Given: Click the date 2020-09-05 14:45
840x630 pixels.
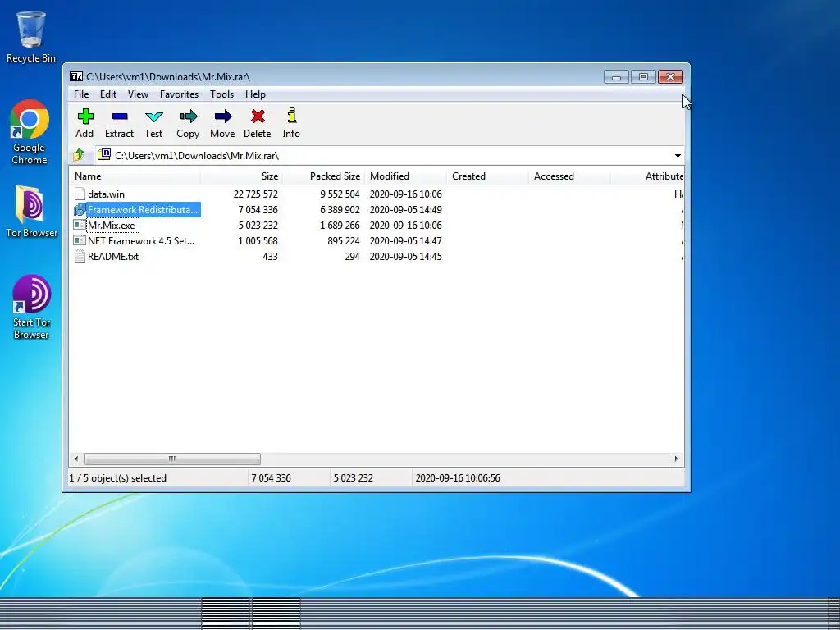Looking at the screenshot, I should [x=405, y=256].
